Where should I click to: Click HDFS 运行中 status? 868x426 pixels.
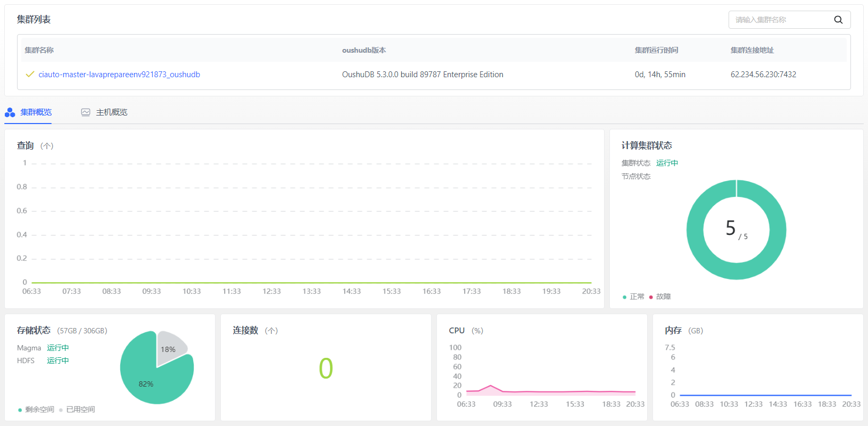pos(58,361)
